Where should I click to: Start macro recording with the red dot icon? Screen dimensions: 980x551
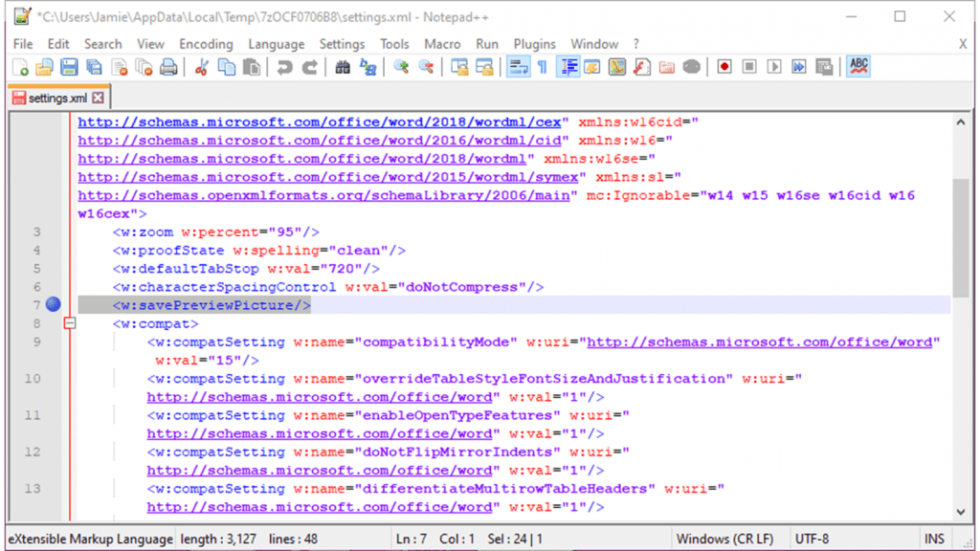(724, 67)
